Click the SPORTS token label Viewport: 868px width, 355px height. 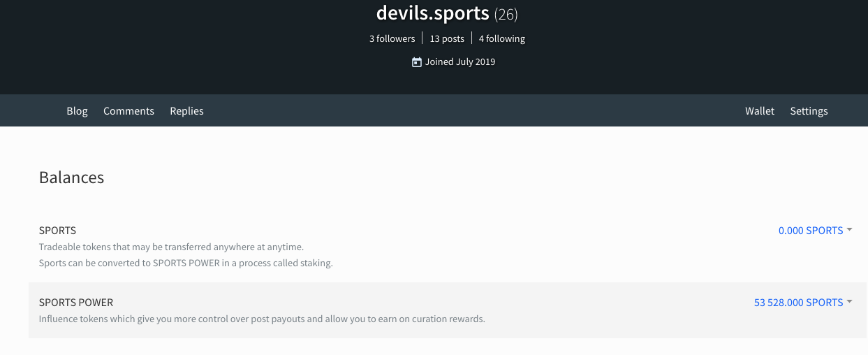tap(57, 231)
